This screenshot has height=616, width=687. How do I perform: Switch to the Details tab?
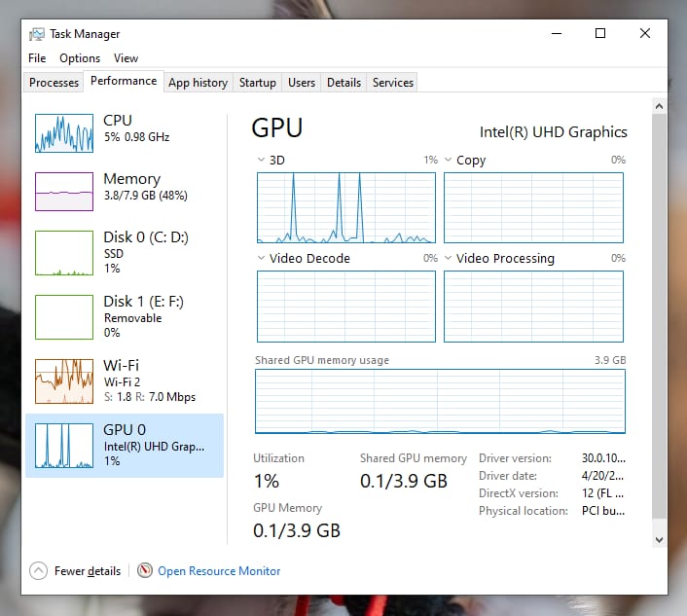pos(343,83)
